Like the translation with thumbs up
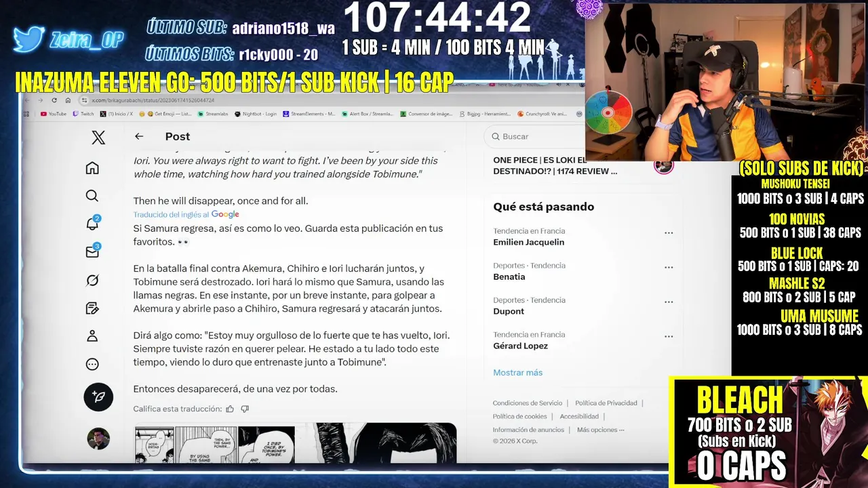The height and width of the screenshot is (488, 868). [230, 409]
